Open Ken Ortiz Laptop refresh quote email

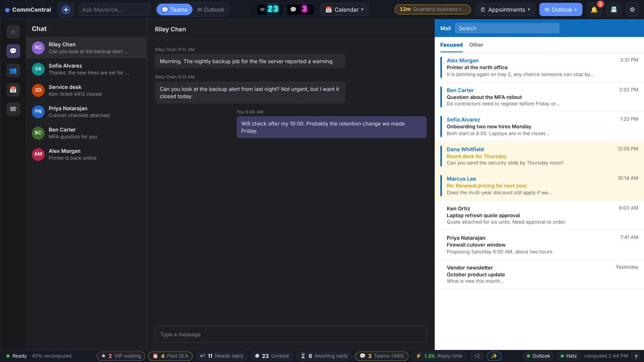click(539, 215)
